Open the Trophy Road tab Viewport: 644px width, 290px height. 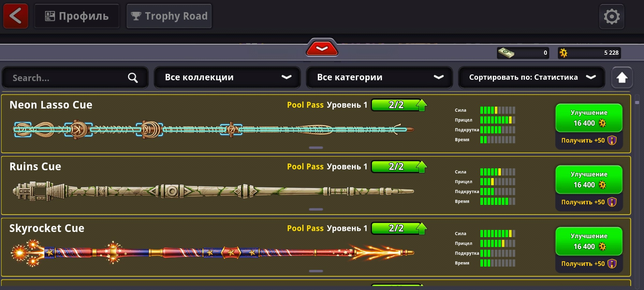click(x=169, y=16)
